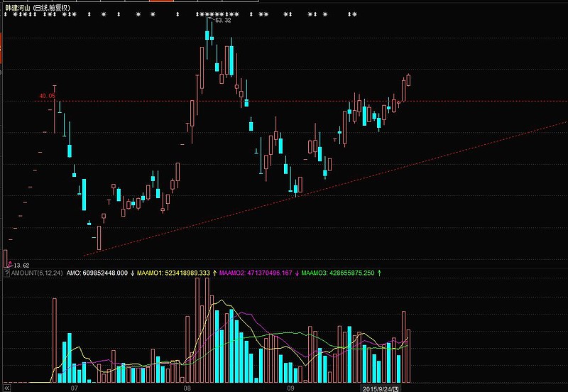Click the down arrow after the AMO value
The width and height of the screenshot is (568, 392).
[x=132, y=273]
